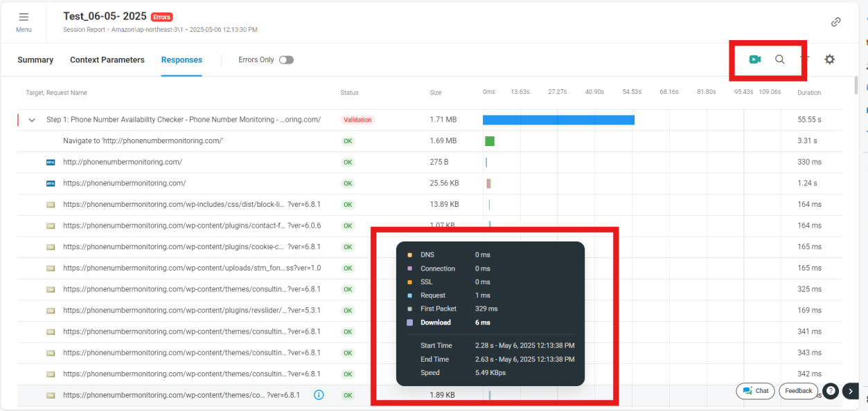Click the 325 ms duration value
This screenshot has height=411, width=868.
[x=810, y=289]
